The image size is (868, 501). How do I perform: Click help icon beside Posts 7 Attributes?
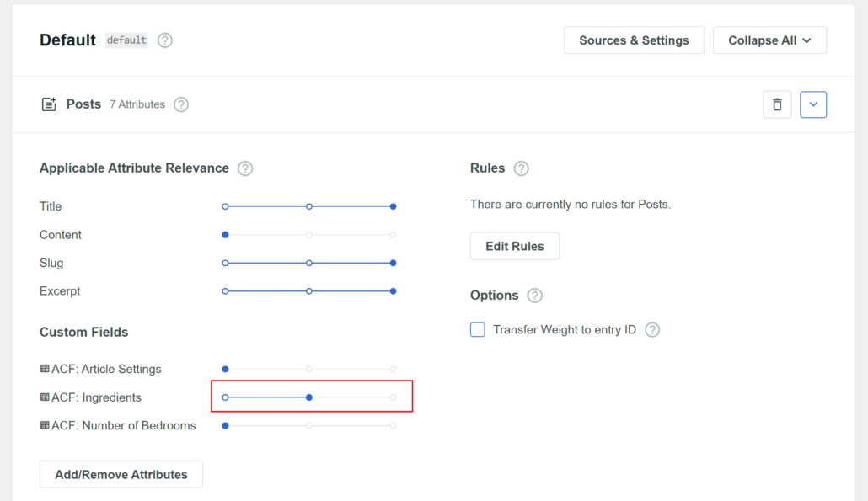[181, 104]
